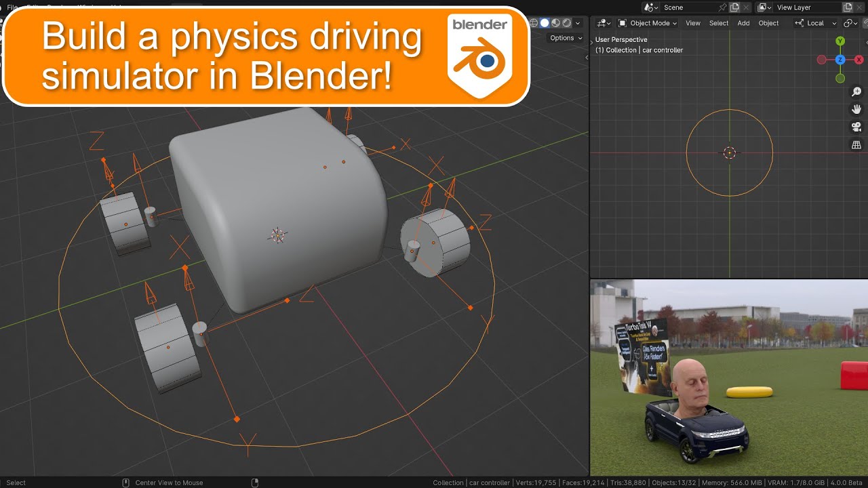Screen dimensions: 868x488
Task: Add a new view layer icon
Action: pos(848,7)
